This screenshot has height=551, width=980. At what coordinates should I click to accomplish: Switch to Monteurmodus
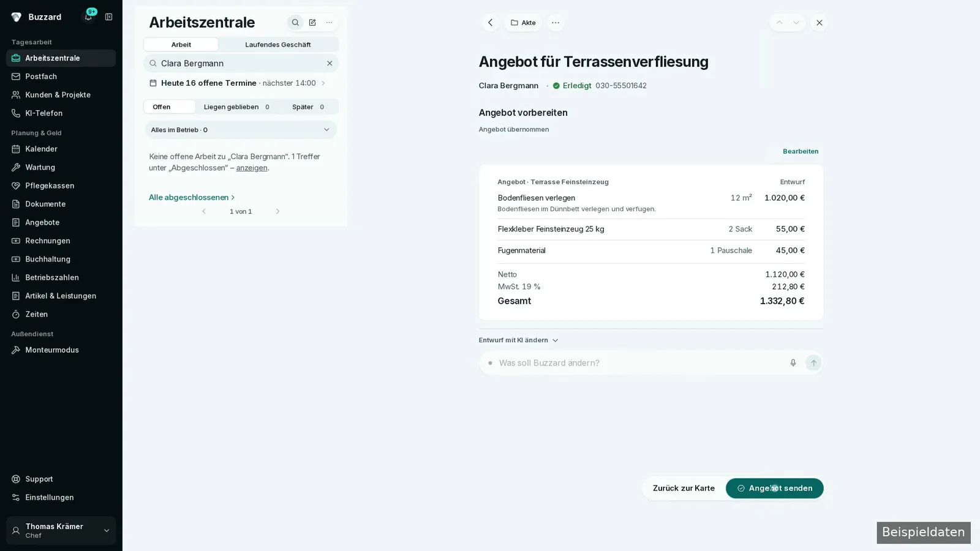pos(61,350)
